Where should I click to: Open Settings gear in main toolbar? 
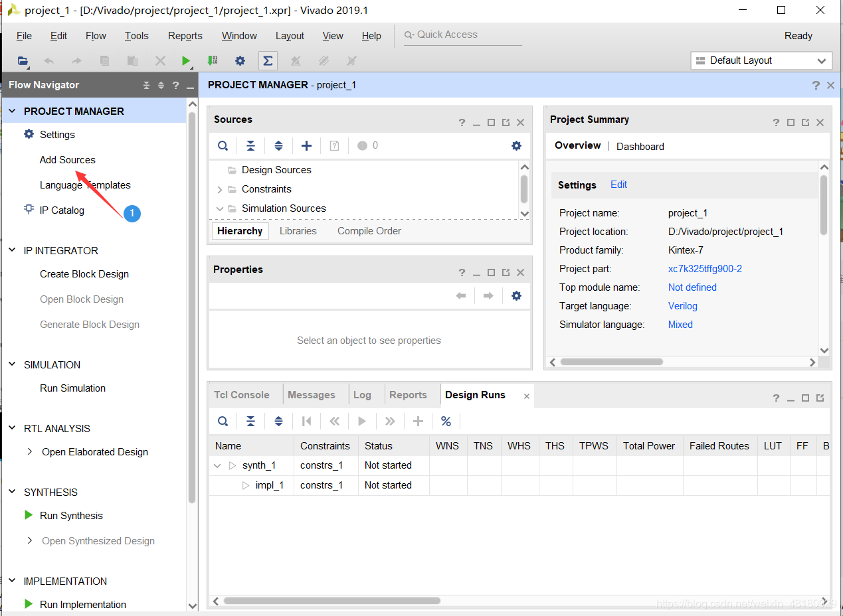pos(240,60)
